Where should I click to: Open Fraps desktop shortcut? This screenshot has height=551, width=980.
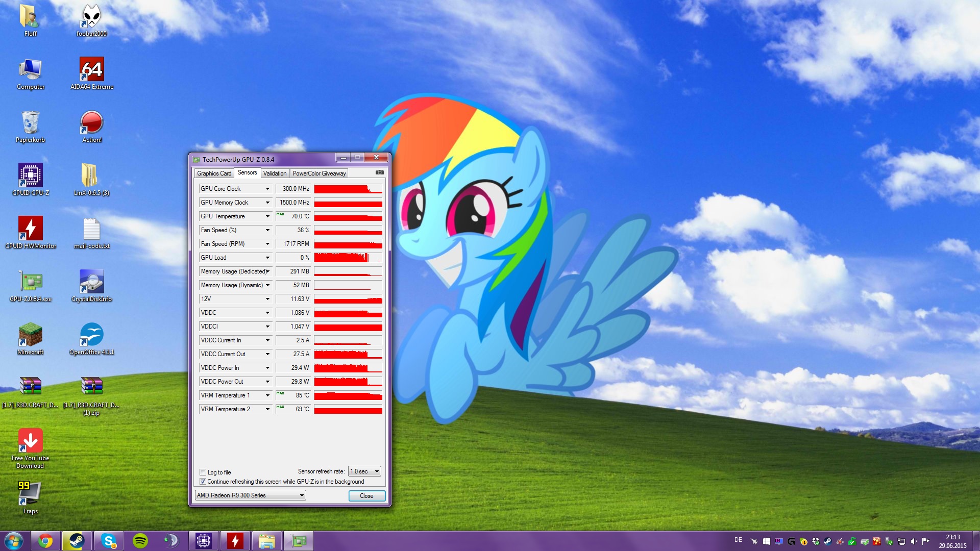(x=30, y=493)
